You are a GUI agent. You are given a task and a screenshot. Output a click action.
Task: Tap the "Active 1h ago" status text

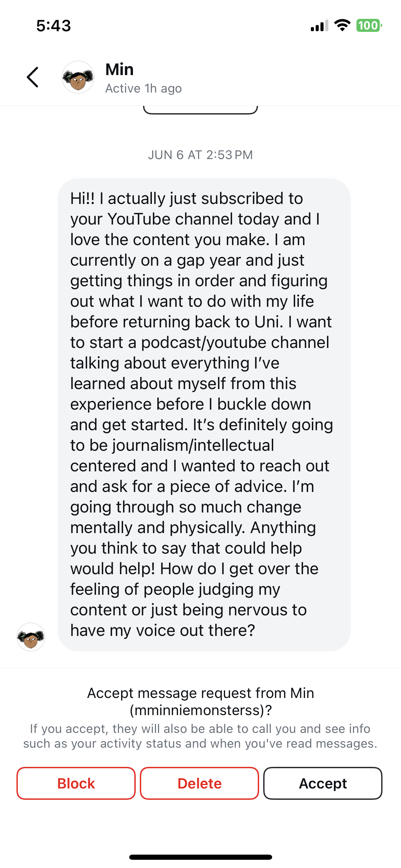(143, 88)
